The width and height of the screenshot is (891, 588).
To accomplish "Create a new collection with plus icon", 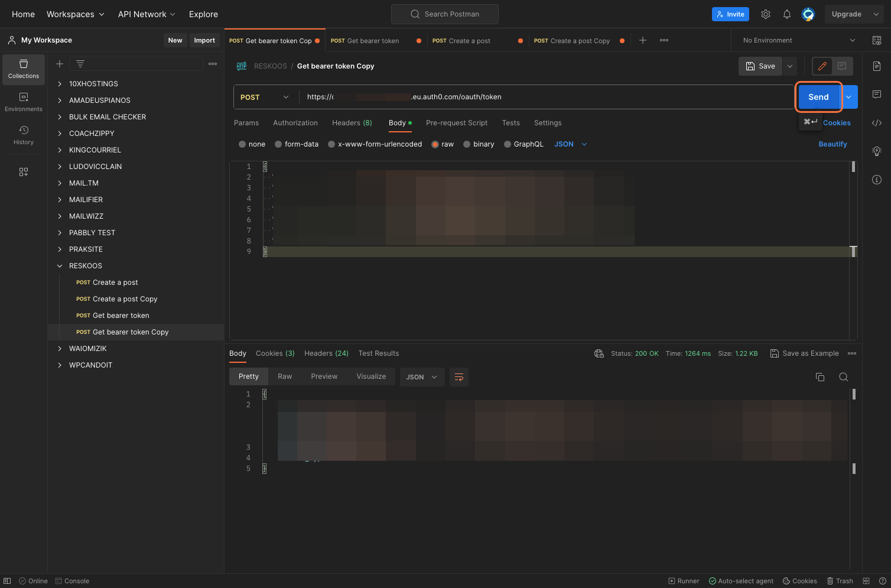I will 60,64.
